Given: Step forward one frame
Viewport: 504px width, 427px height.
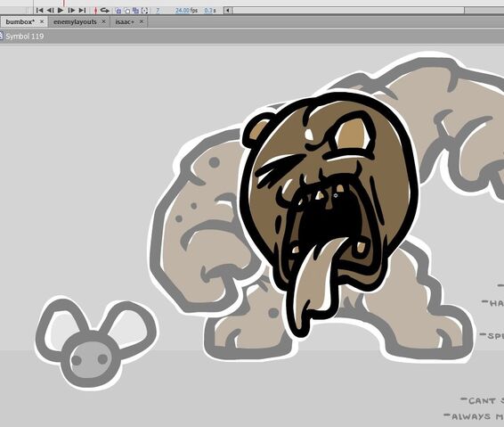Looking at the screenshot, I should 71,11.
